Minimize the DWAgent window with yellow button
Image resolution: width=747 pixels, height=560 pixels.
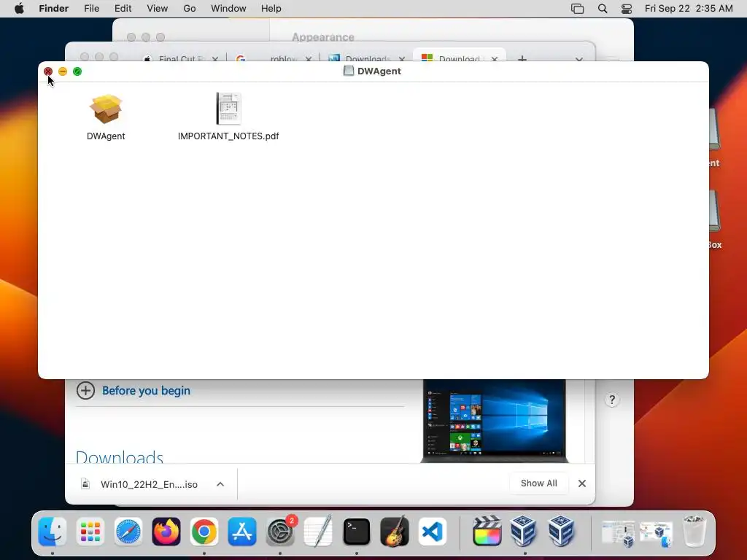click(x=63, y=71)
